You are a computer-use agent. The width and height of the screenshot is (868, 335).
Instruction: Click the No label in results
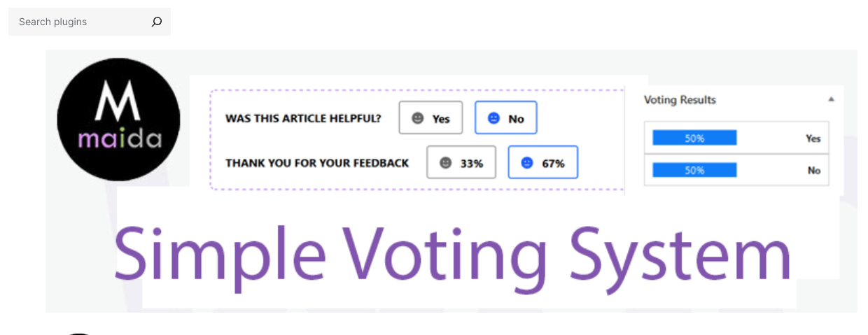point(814,170)
